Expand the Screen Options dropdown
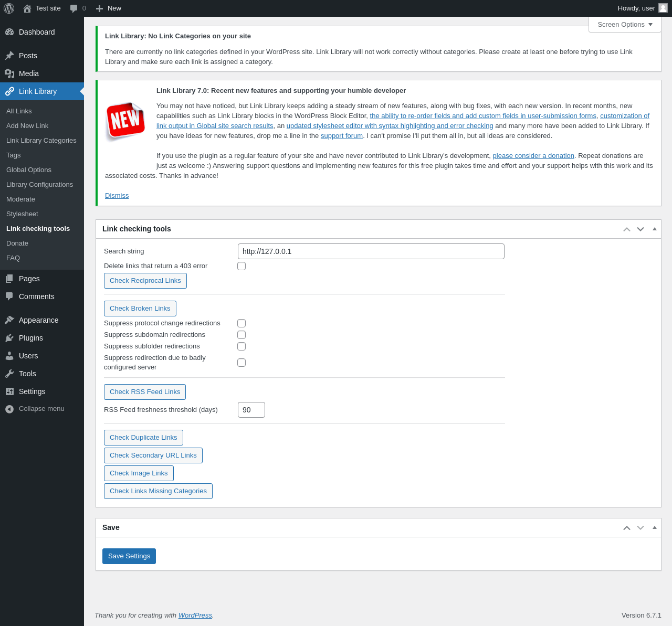Viewport: 672px width, 626px height. pyautogui.click(x=625, y=25)
